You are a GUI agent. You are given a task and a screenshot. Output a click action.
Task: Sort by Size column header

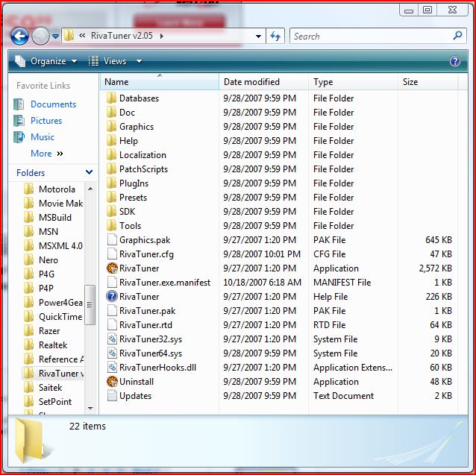[428, 82]
